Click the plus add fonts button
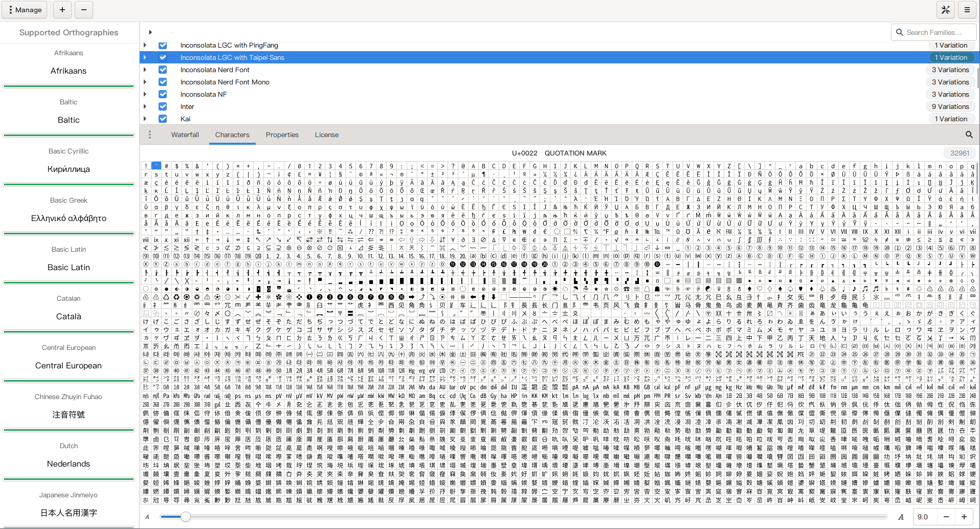The image size is (980, 529). pyautogui.click(x=62, y=10)
